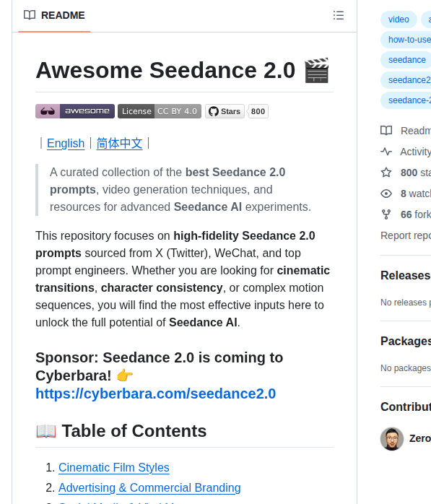Select the video topic tag

(x=399, y=19)
